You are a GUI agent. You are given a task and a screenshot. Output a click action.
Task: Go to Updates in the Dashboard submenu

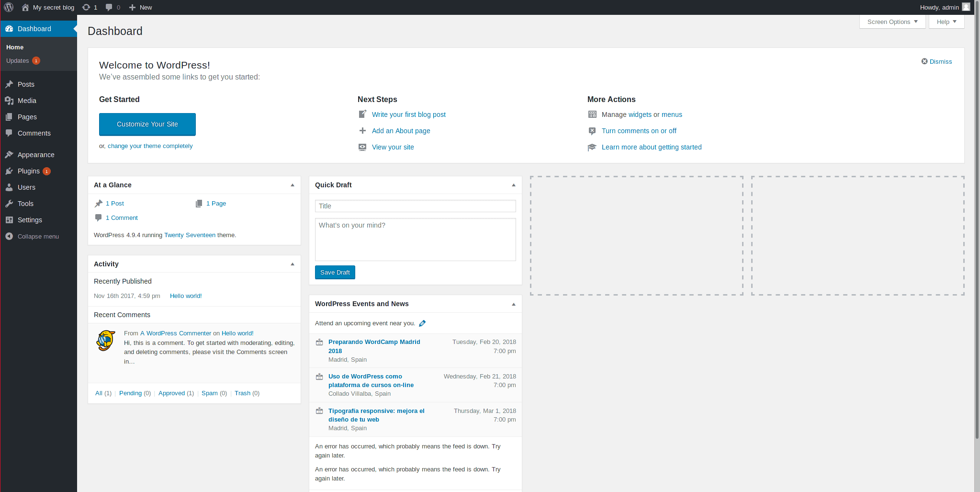coord(18,61)
